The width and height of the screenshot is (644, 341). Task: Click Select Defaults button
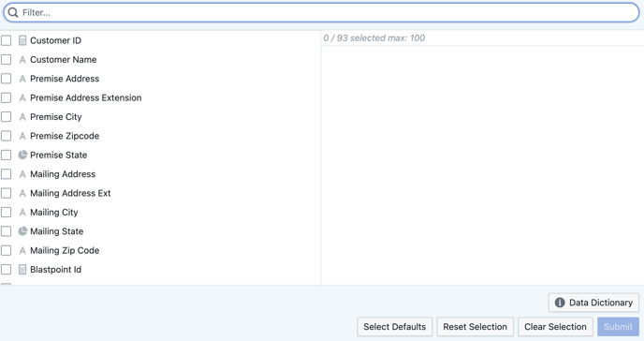coord(395,327)
